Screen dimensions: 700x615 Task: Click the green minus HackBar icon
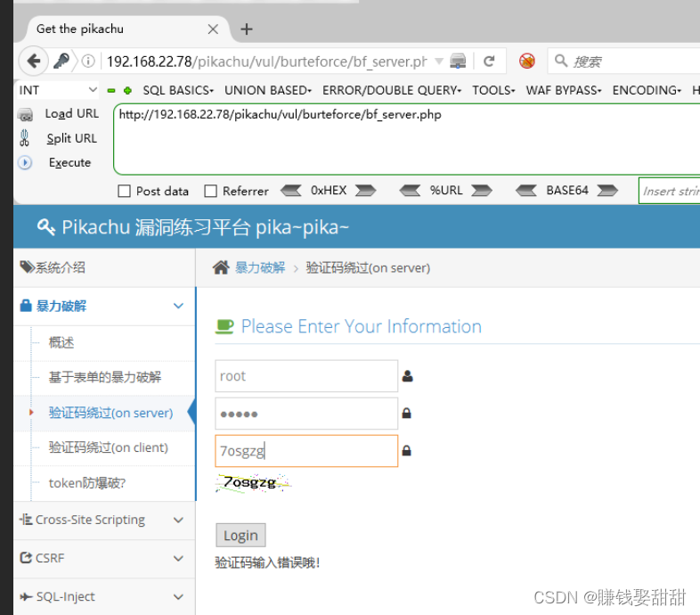111,91
